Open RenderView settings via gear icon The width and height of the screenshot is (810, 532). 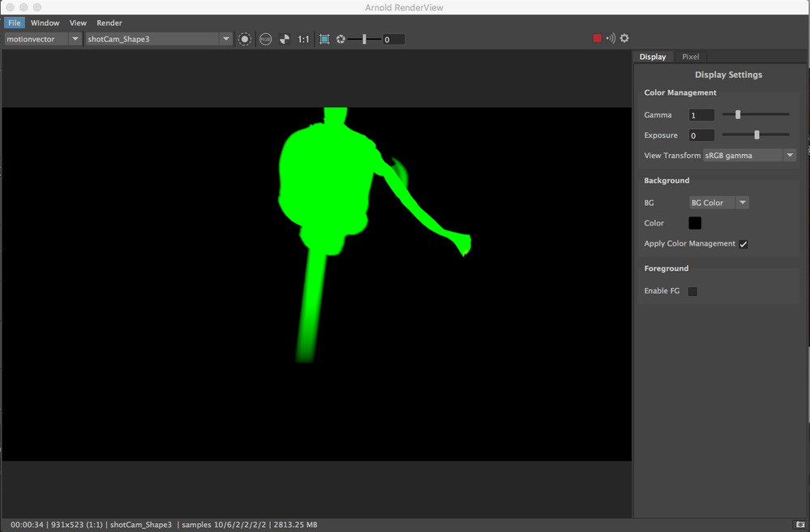pyautogui.click(x=624, y=38)
